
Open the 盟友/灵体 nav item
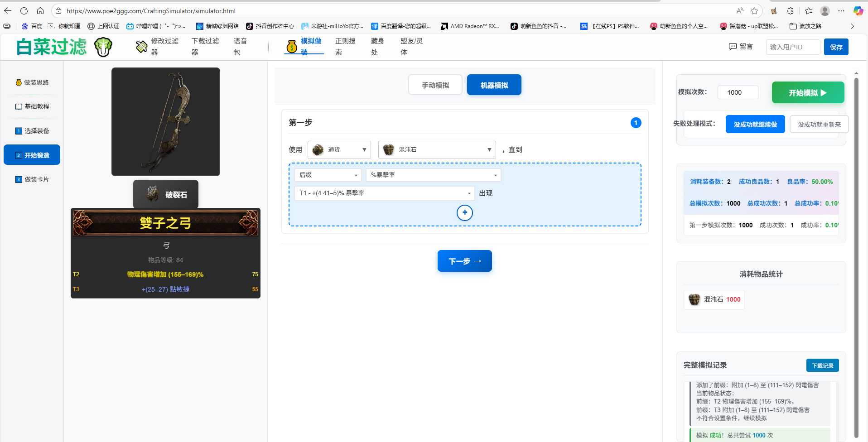point(411,46)
